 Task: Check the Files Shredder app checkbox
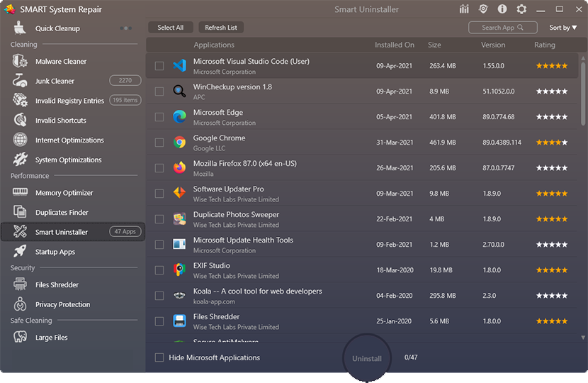(x=159, y=321)
